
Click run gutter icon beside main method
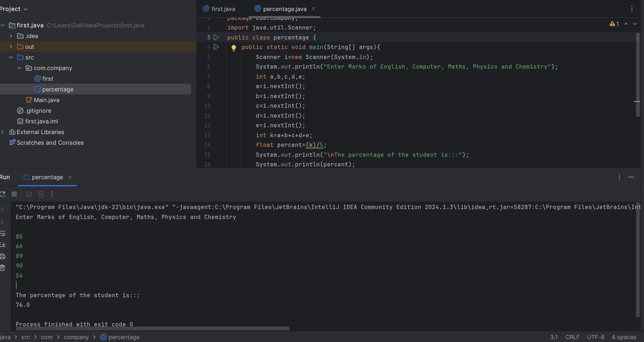[216, 47]
